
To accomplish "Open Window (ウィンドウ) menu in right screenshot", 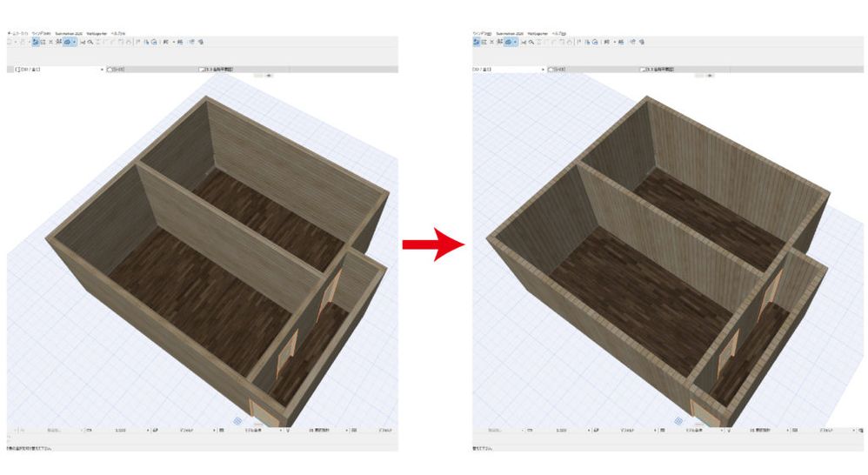I will coord(483,34).
